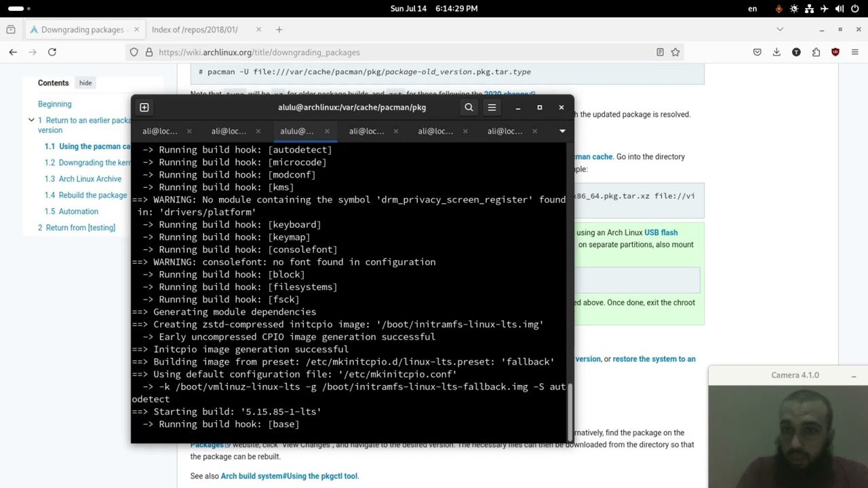Open a new browser tab
Screen dimensions: 868x488
coord(279,29)
